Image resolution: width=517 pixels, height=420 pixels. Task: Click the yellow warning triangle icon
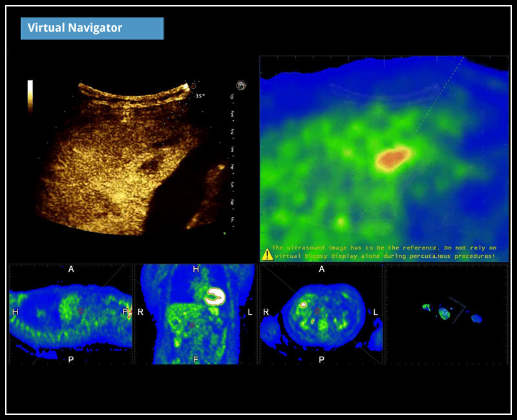click(x=267, y=254)
